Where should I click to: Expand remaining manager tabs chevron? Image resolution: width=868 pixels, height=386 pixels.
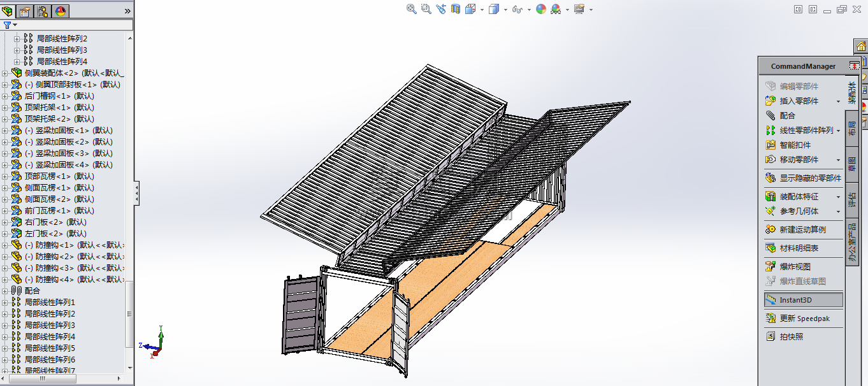coord(127,11)
